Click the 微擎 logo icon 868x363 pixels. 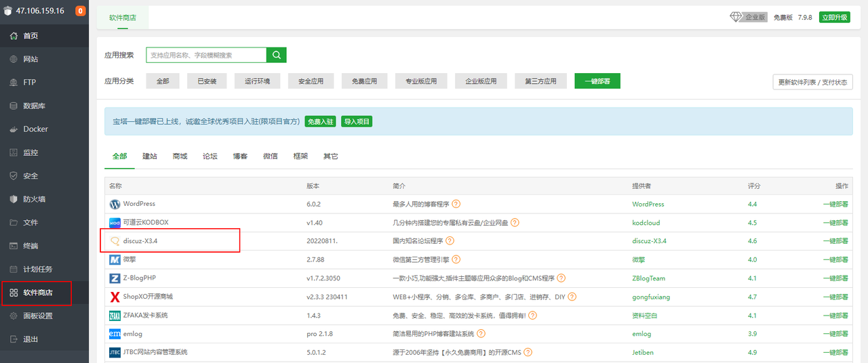click(115, 259)
